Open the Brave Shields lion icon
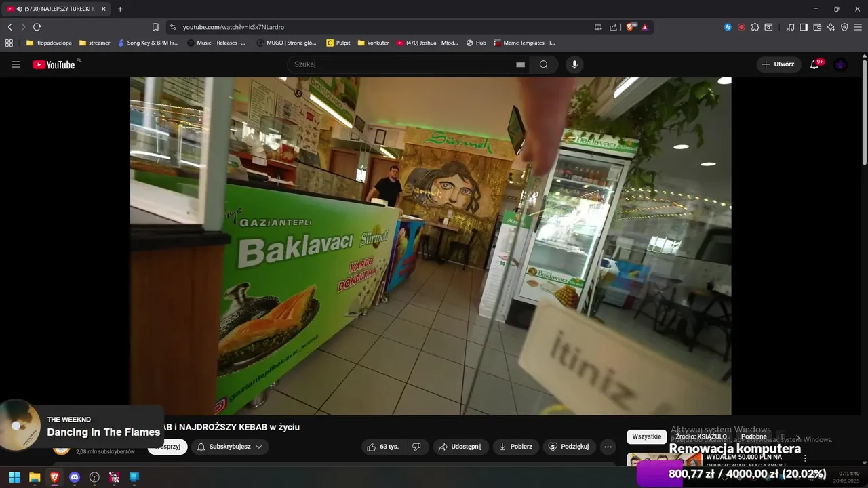 click(x=631, y=27)
